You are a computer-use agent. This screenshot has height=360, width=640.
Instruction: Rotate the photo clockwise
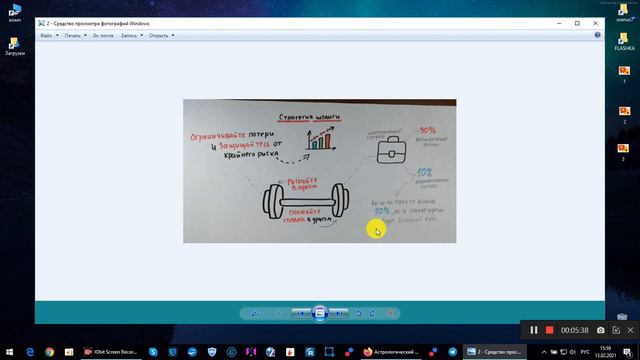click(372, 313)
